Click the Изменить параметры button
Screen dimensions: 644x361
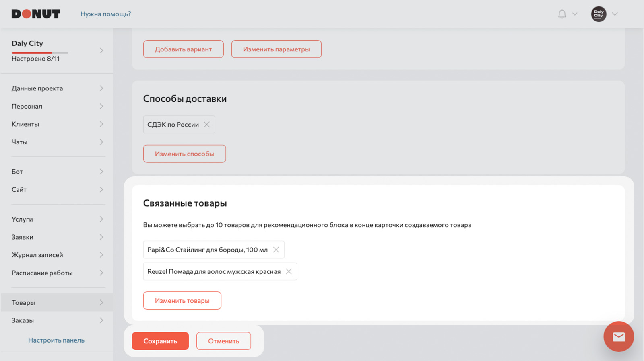coord(276,49)
